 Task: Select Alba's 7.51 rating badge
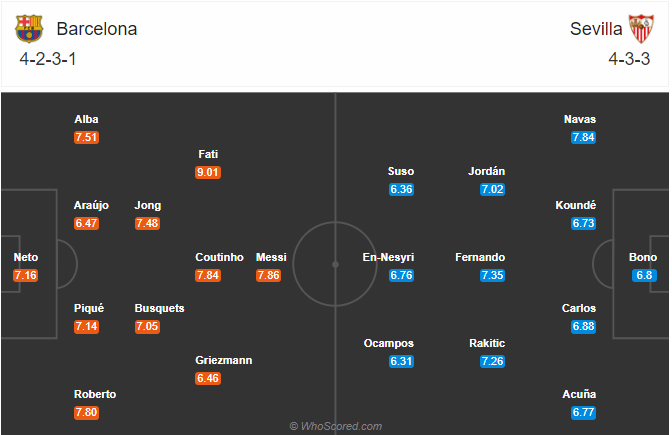[87, 138]
